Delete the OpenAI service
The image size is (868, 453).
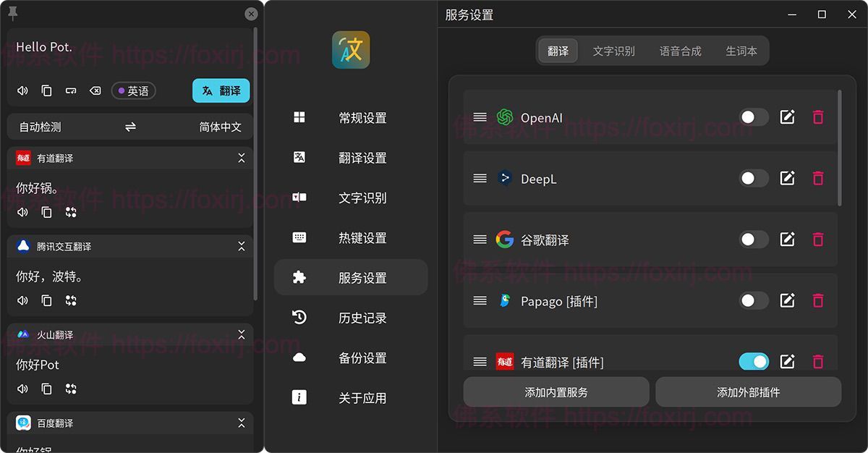coord(818,117)
